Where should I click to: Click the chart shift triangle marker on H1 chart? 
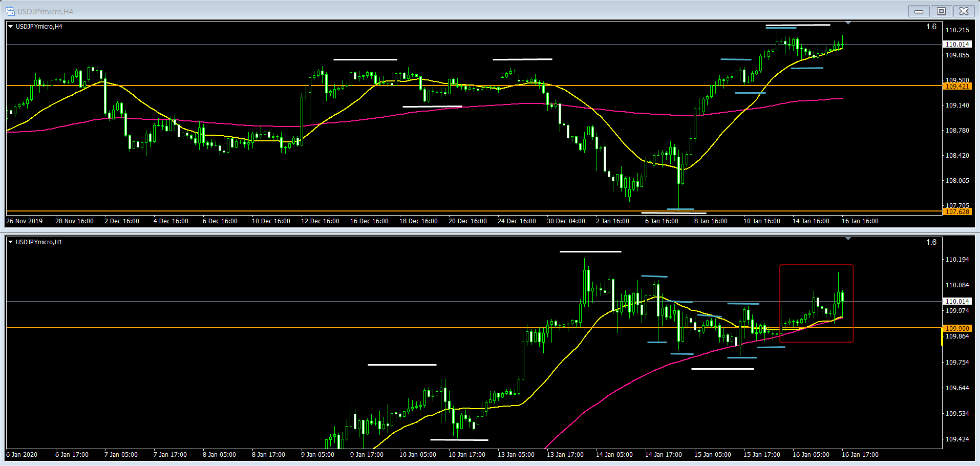(848, 239)
